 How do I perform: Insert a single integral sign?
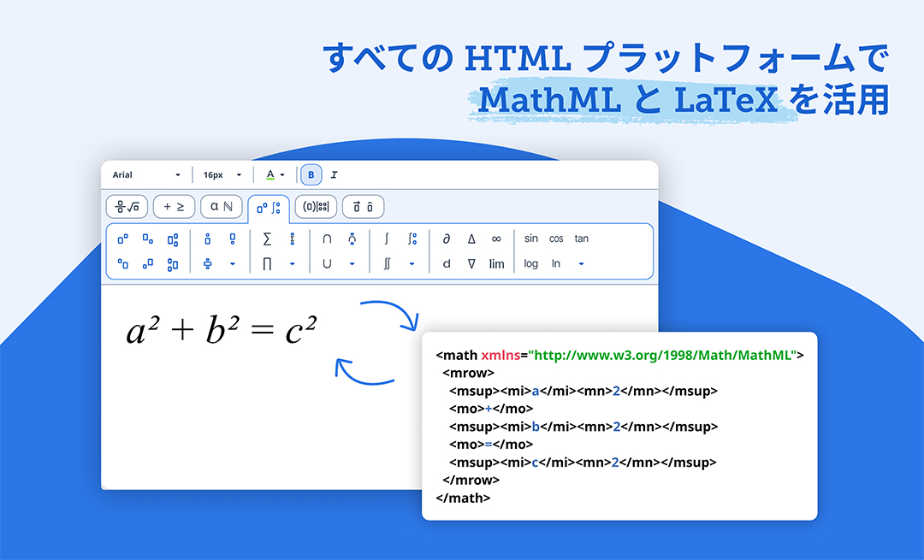(387, 239)
